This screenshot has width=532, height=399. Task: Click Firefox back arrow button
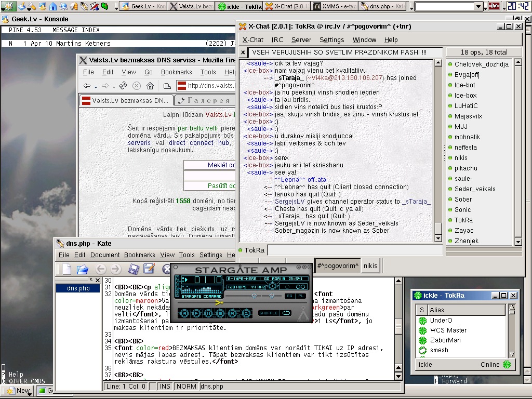[87, 86]
